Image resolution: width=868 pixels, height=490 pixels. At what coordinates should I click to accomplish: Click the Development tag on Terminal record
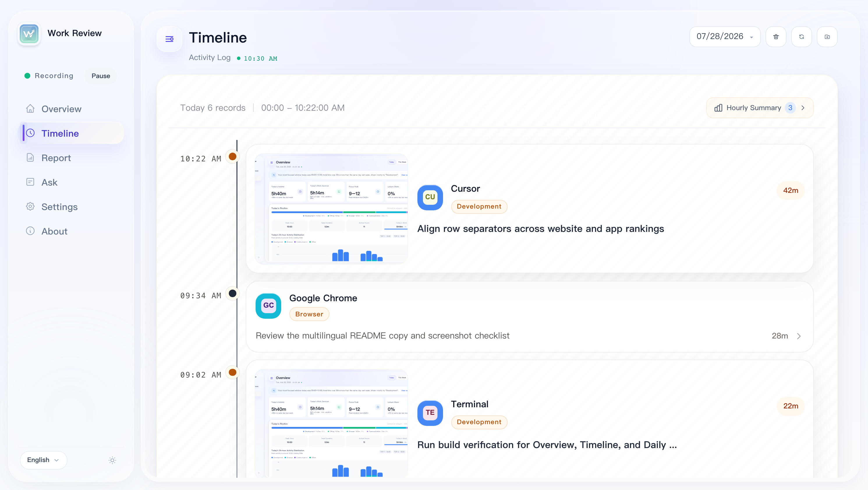coord(479,422)
